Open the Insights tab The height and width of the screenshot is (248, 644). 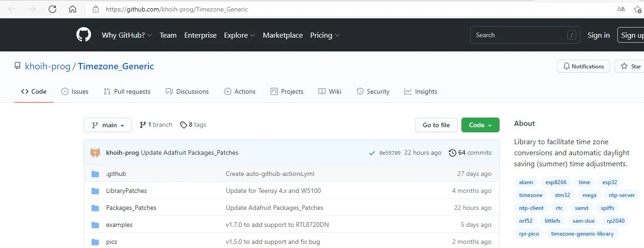[420, 91]
